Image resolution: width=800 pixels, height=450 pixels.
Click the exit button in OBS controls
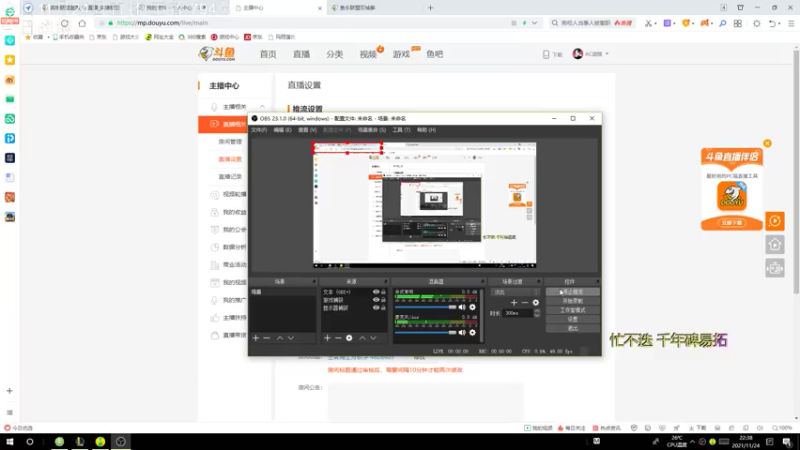point(572,329)
